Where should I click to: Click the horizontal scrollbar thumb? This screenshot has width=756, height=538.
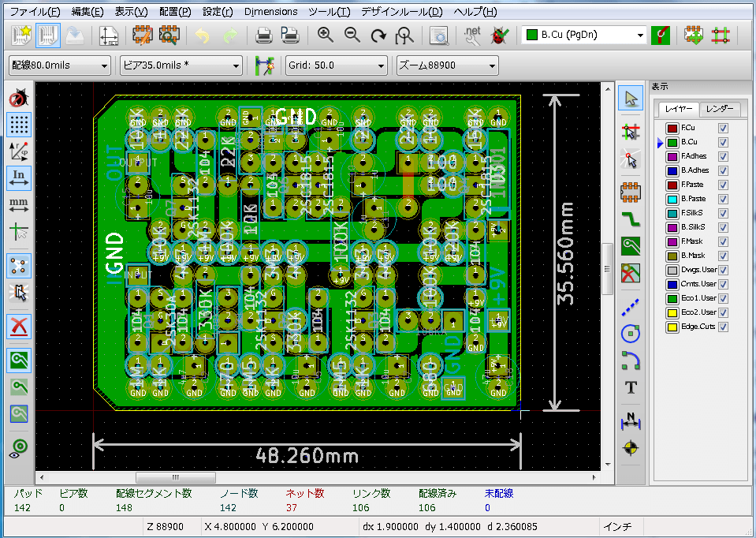[x=176, y=477]
